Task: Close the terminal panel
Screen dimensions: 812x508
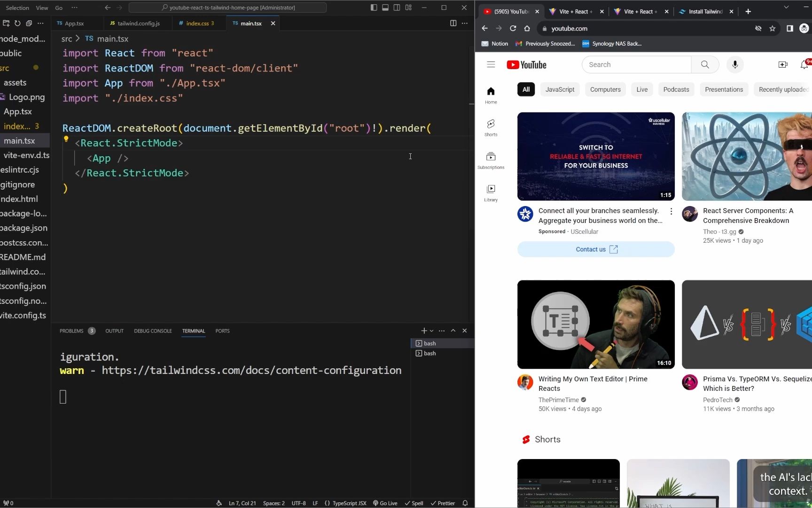Action: click(465, 331)
